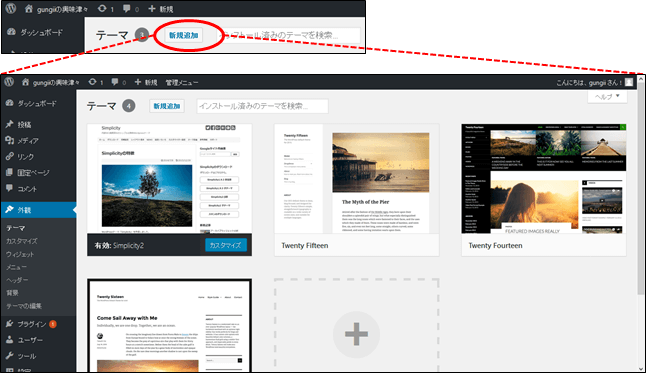Click the installed themes search field
Screen dimensions: 646x373
pos(262,106)
